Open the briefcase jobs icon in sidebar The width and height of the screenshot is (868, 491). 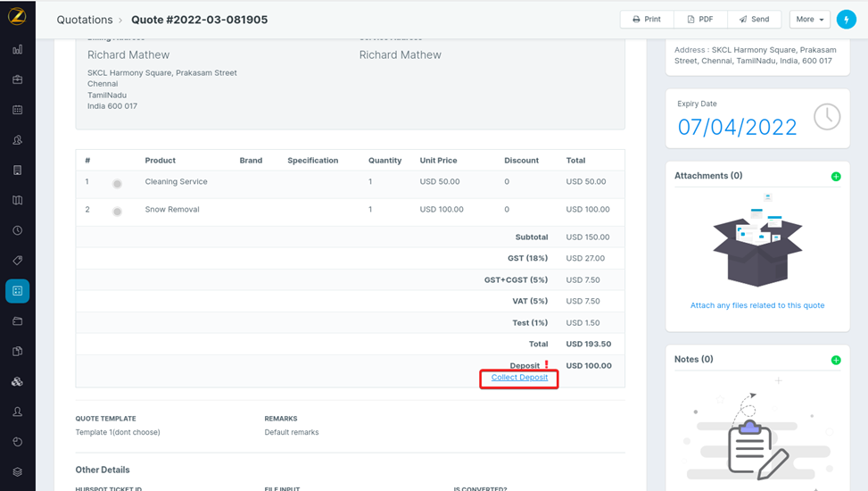[17, 80]
